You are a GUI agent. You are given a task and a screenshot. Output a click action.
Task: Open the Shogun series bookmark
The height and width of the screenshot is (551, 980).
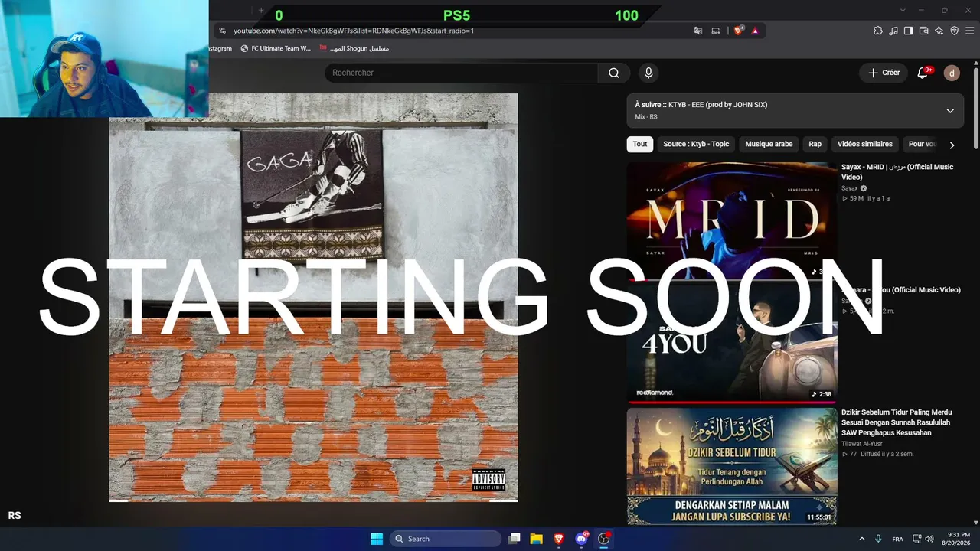(x=354, y=48)
